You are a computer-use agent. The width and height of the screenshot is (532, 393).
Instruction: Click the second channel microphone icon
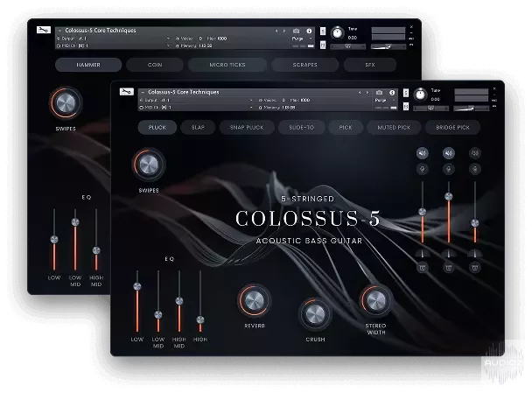[x=449, y=169]
